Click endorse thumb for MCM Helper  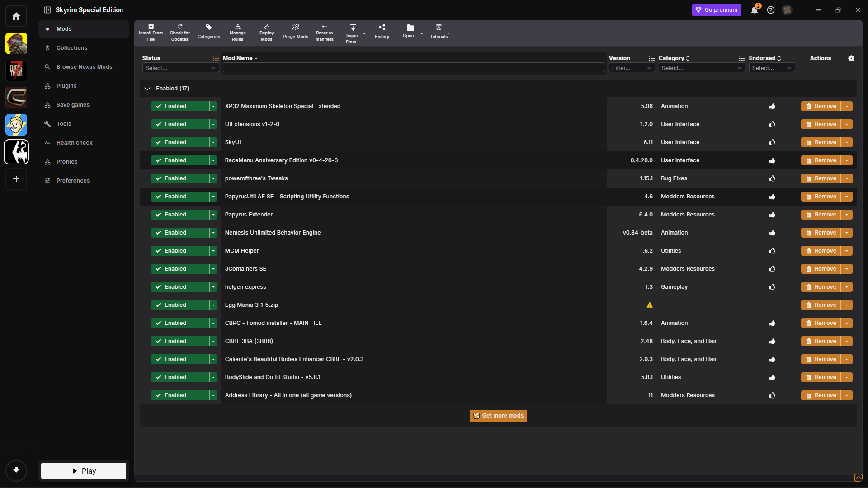pyautogui.click(x=772, y=251)
